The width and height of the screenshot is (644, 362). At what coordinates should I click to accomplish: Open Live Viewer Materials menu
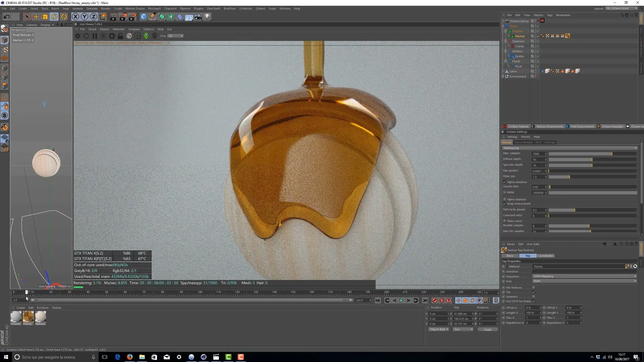pos(118,29)
